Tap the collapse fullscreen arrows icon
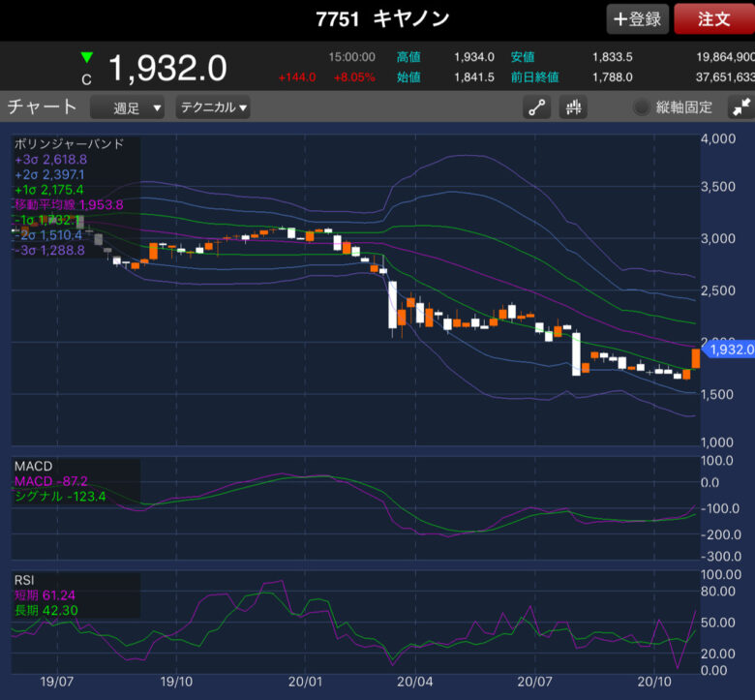Image resolution: width=755 pixels, height=700 pixels. click(741, 107)
